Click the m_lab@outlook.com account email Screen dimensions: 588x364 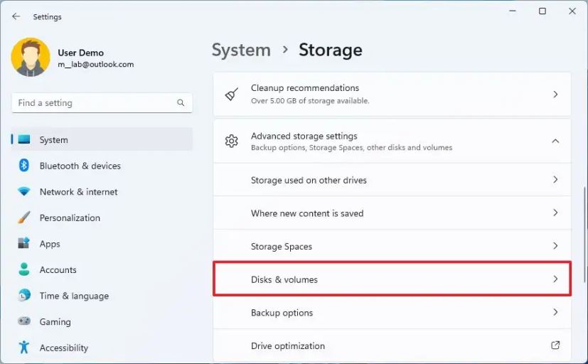pyautogui.click(x=95, y=65)
